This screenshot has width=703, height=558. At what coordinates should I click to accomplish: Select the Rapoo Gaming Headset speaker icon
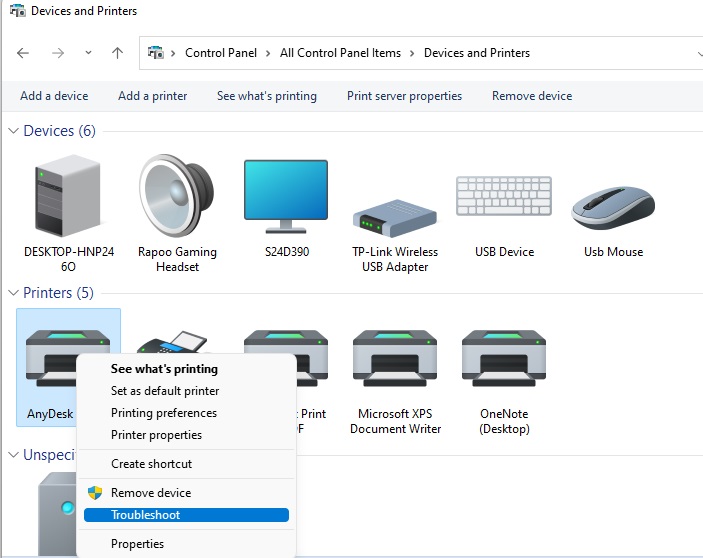[x=177, y=195]
